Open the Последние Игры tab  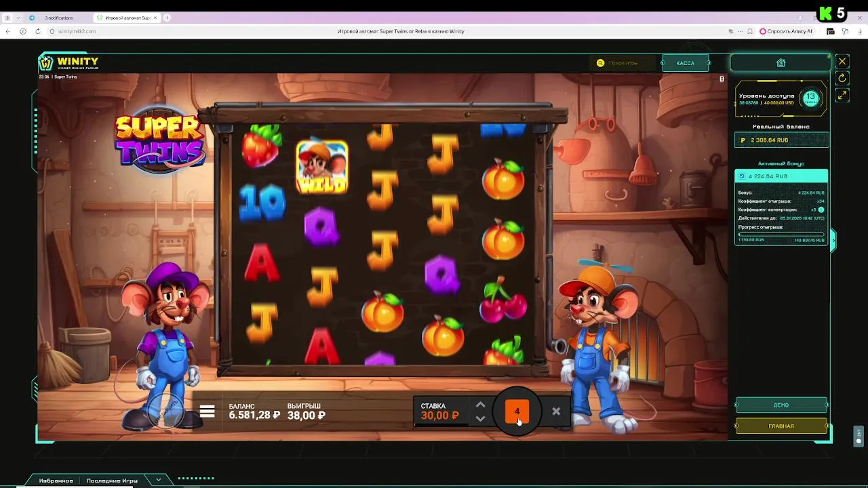click(x=112, y=481)
